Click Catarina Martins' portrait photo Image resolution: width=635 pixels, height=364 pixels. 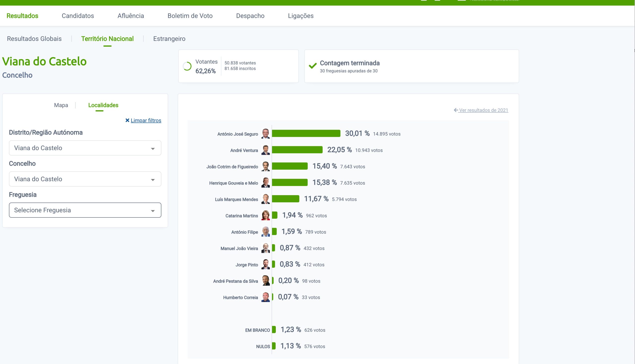pos(266,215)
